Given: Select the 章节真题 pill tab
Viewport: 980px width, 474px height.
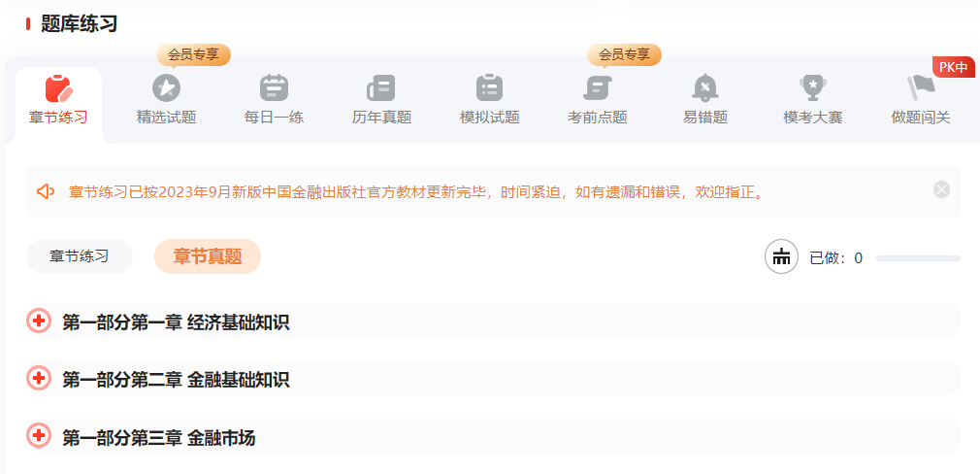Looking at the screenshot, I should (208, 256).
